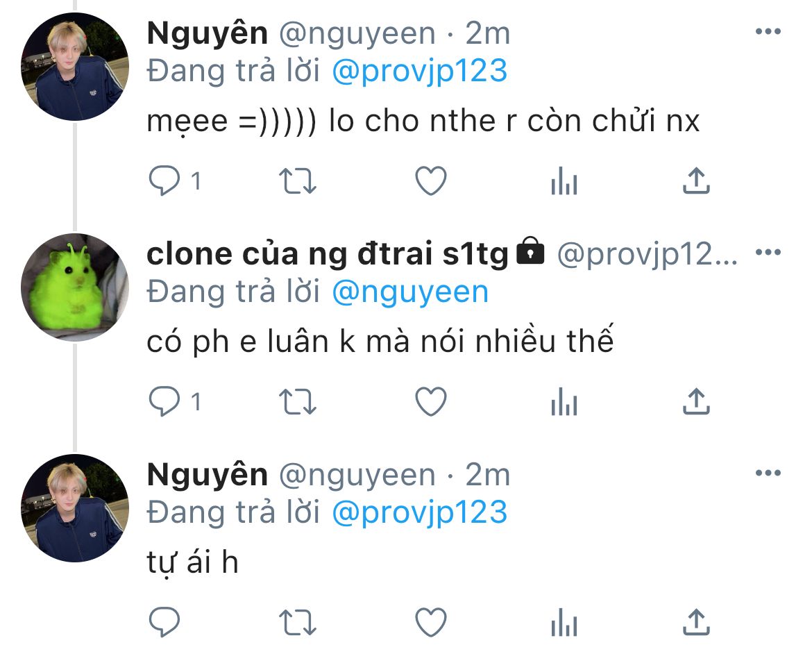Screen dimensions: 812x654
Task: Like the 'có ph e luân' tweet
Action: 431,401
